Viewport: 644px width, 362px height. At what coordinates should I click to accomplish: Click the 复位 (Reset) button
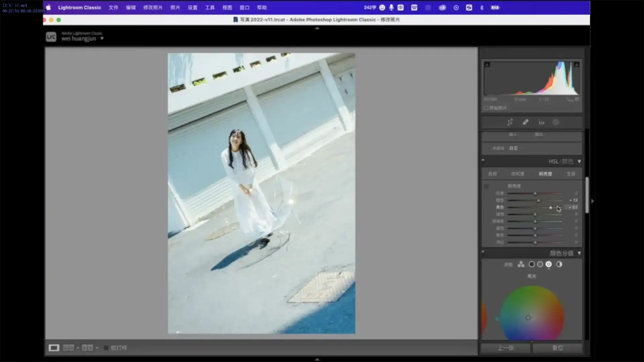point(558,348)
